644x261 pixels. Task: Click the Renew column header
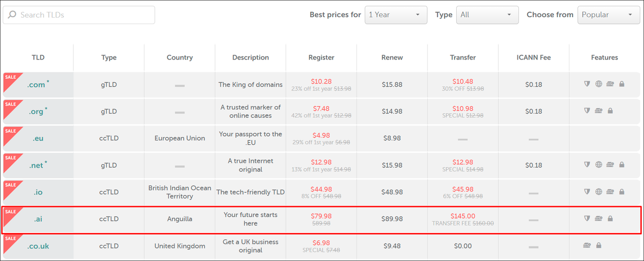392,57
